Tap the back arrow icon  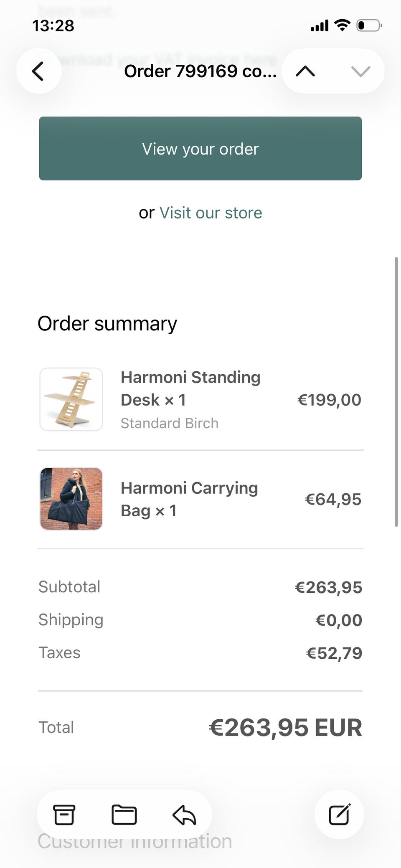[38, 71]
